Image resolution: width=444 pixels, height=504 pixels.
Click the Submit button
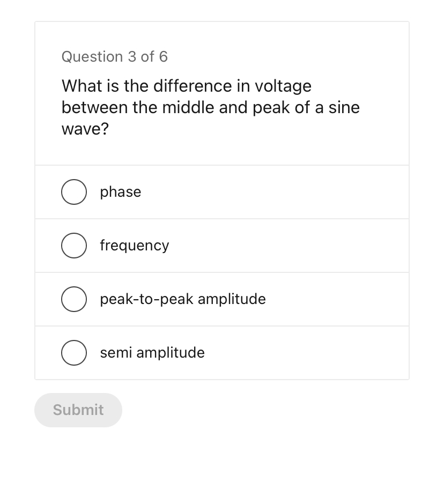point(78,410)
